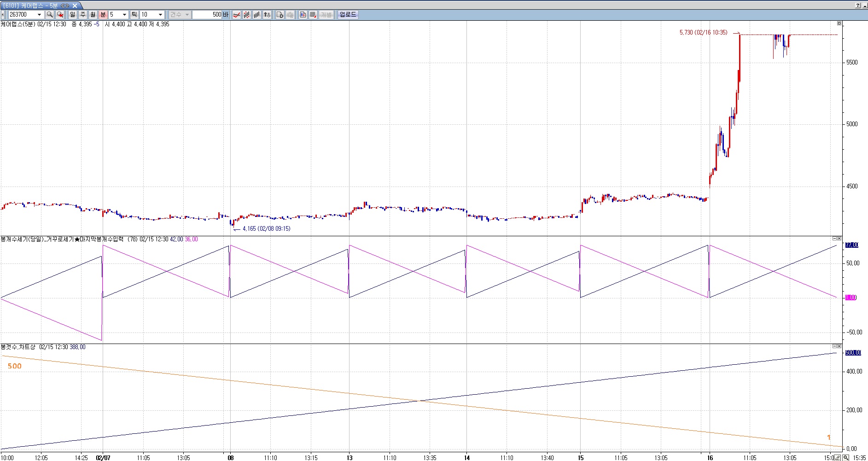Viewport: 868px width, 461px height.
Task: Click the bar count field showing 500
Action: [x=207, y=15]
